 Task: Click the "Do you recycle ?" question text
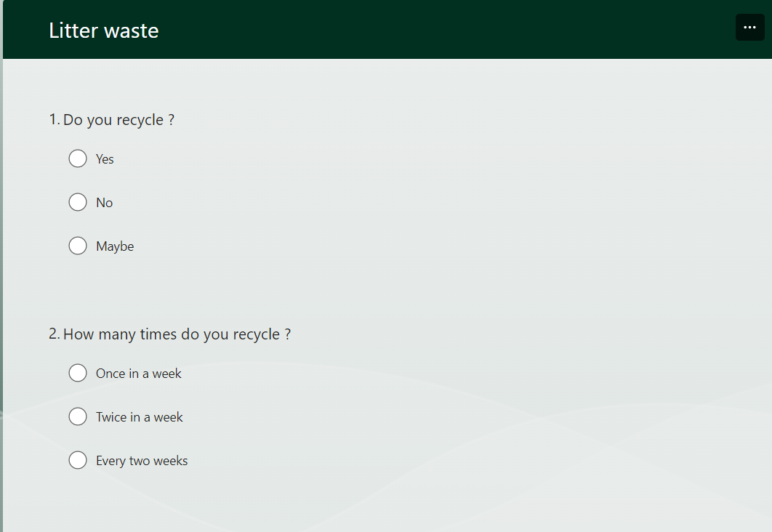(118, 120)
